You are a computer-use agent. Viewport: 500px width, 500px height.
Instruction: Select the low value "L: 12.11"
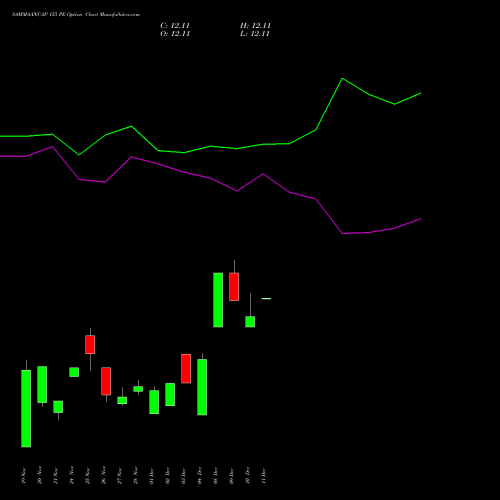(x=255, y=34)
